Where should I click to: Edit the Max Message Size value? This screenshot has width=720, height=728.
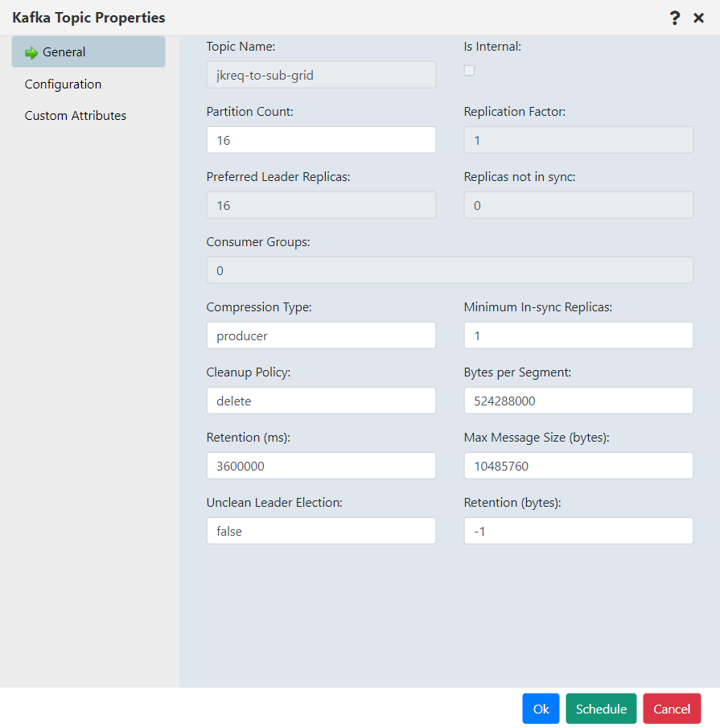click(578, 465)
